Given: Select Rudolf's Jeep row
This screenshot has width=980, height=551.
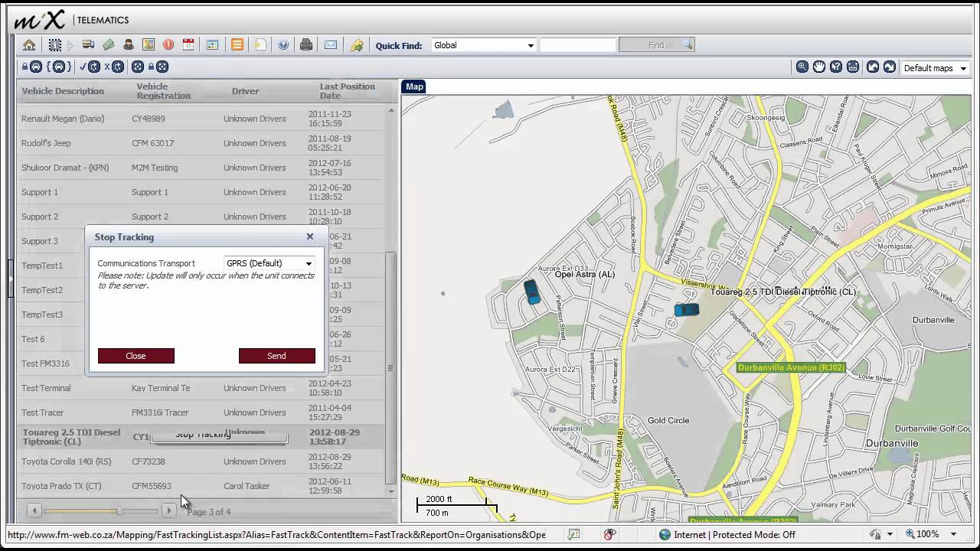Looking at the screenshot, I should pyautogui.click(x=199, y=143).
